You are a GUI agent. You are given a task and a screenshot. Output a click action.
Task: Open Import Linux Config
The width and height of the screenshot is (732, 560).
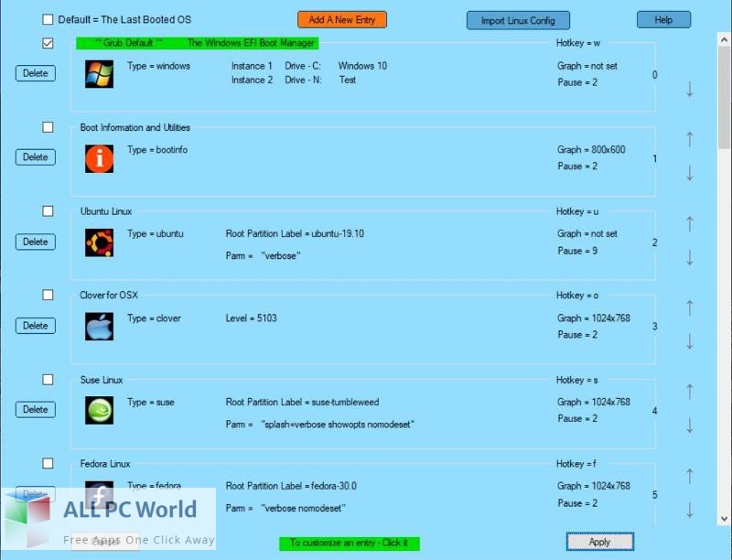(x=518, y=20)
